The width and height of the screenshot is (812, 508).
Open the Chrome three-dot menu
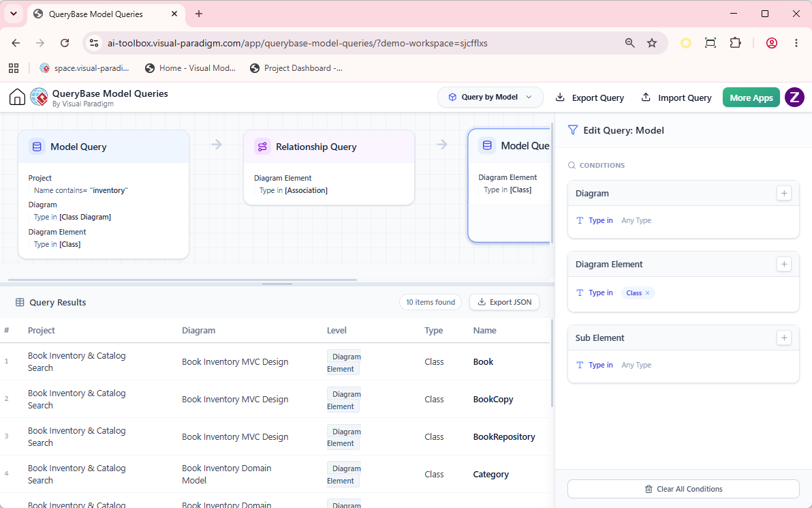[796, 43]
